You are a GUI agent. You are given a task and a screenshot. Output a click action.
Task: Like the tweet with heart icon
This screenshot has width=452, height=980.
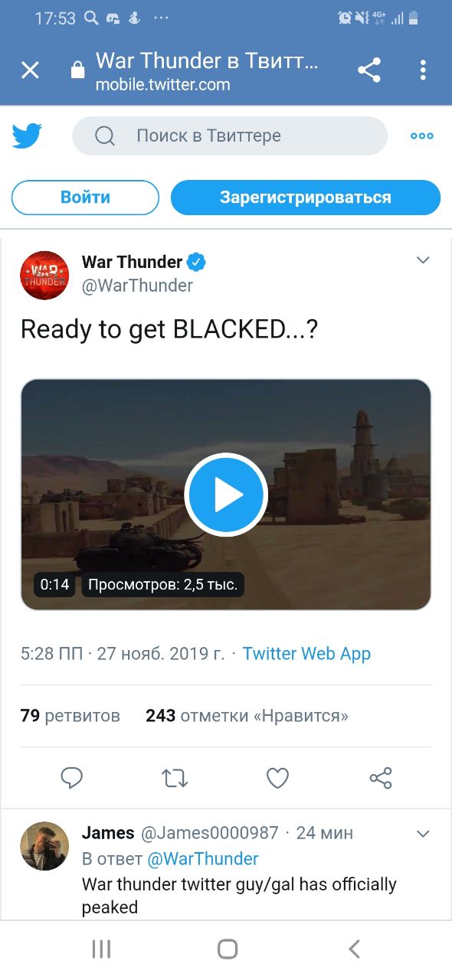(x=277, y=778)
